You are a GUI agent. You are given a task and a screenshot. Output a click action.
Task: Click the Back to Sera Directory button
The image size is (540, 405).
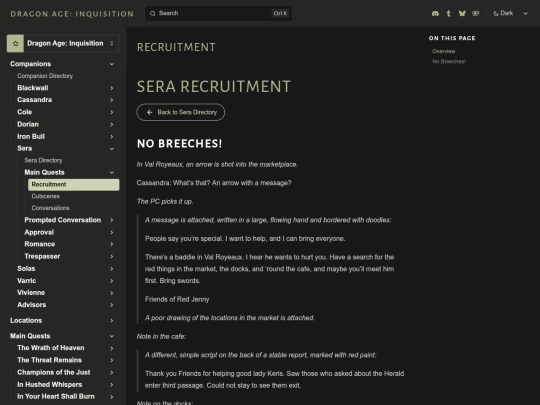pos(180,112)
